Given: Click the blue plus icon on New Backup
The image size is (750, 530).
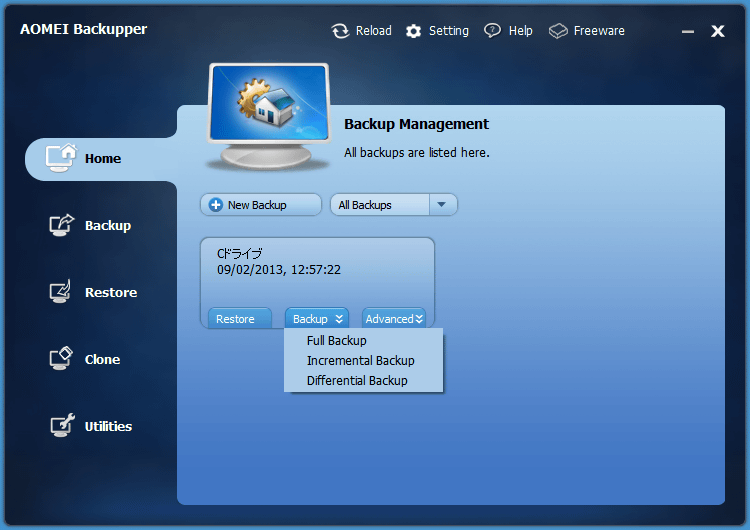Looking at the screenshot, I should [x=216, y=205].
